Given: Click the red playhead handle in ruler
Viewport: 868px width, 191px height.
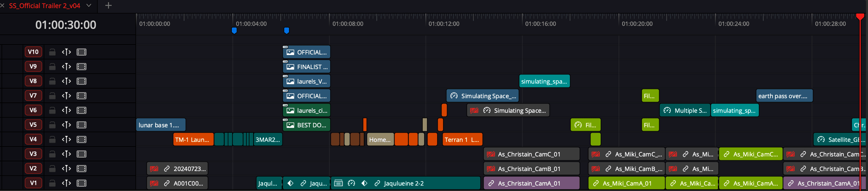Looking at the screenshot, I should tap(860, 17).
